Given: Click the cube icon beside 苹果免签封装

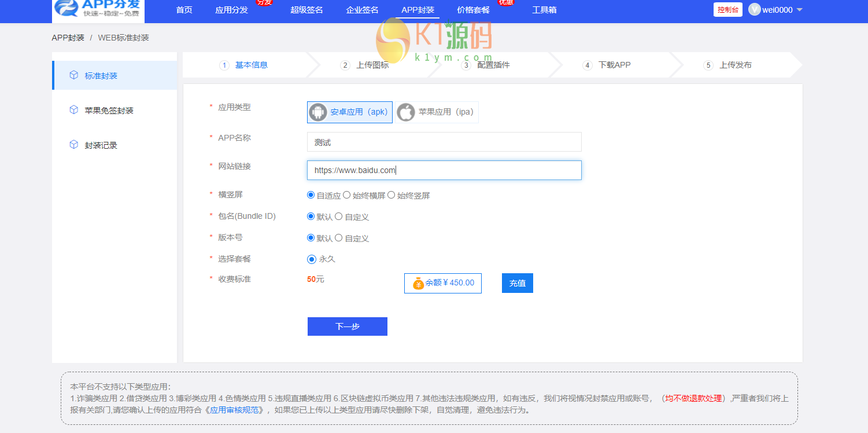Looking at the screenshot, I should pos(73,110).
